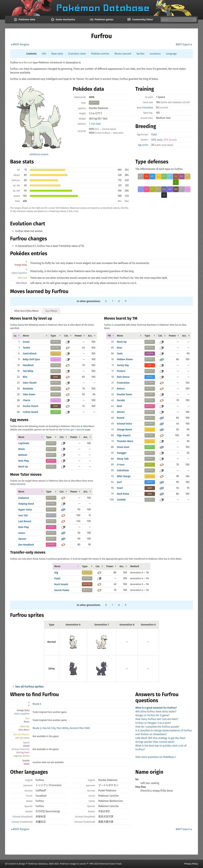Click the STEEL type badge in the Iron Tail row

51,515
